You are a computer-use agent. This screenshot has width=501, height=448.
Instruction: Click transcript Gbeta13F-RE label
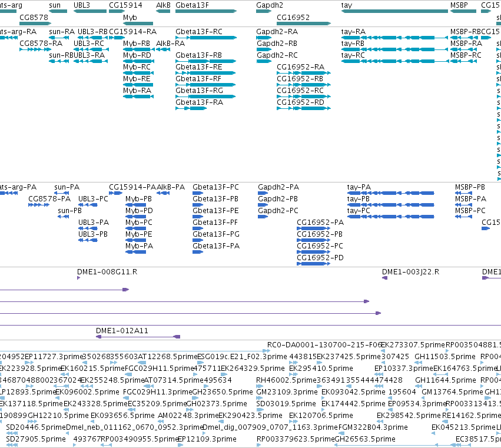pos(198,67)
